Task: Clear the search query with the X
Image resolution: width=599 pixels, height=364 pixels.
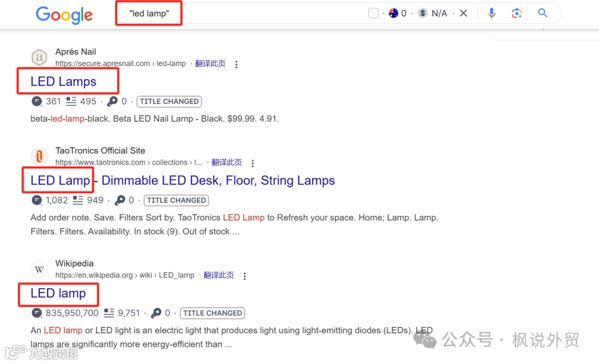Action: (x=463, y=13)
